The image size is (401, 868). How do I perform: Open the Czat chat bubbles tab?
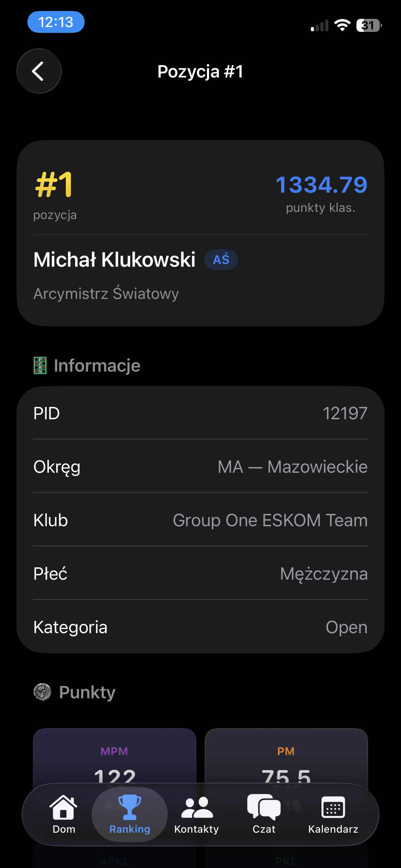264,814
